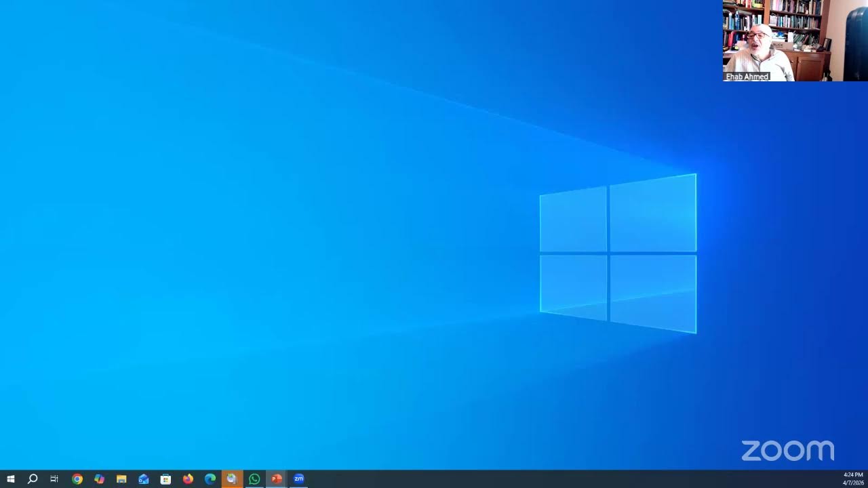
Task: Launch Google Chrome from the taskbar
Action: 77,479
